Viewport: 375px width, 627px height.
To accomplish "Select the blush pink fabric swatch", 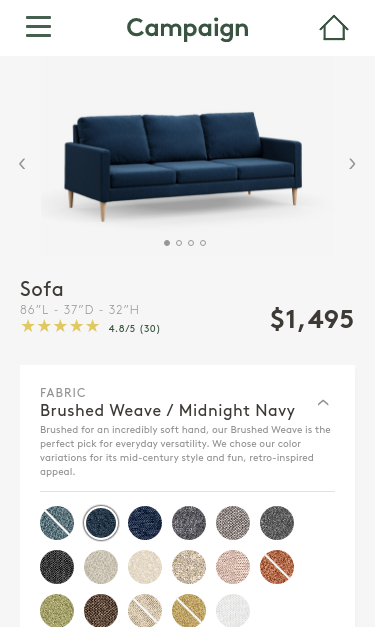I will 233,567.
